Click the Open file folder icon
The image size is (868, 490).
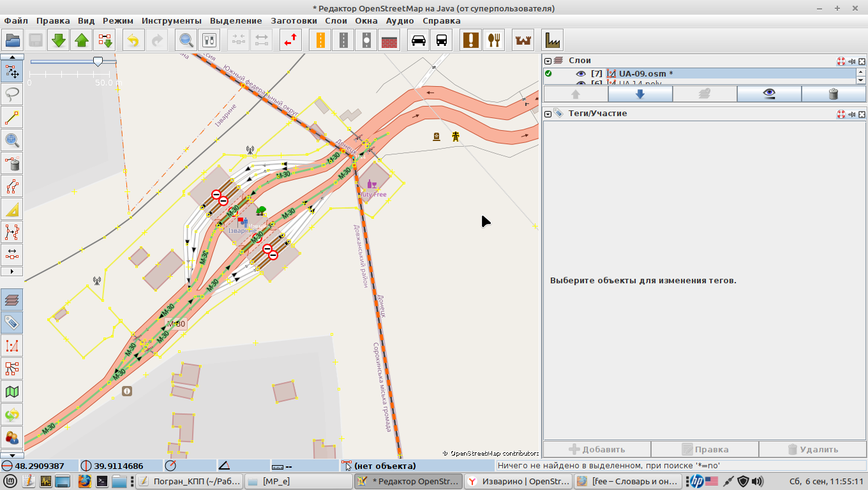coord(13,40)
